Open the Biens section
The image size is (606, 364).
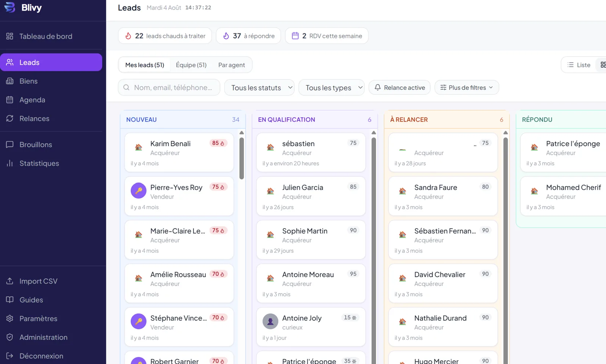pos(51,81)
